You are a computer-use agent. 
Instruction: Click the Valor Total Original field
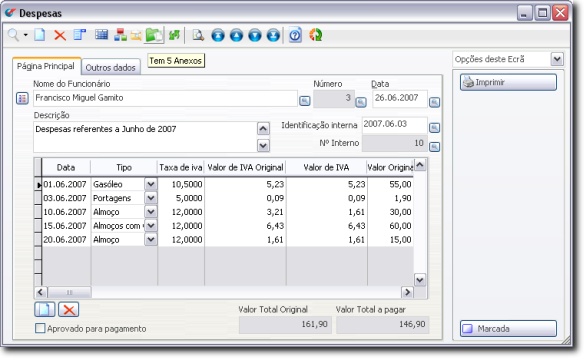(285, 325)
